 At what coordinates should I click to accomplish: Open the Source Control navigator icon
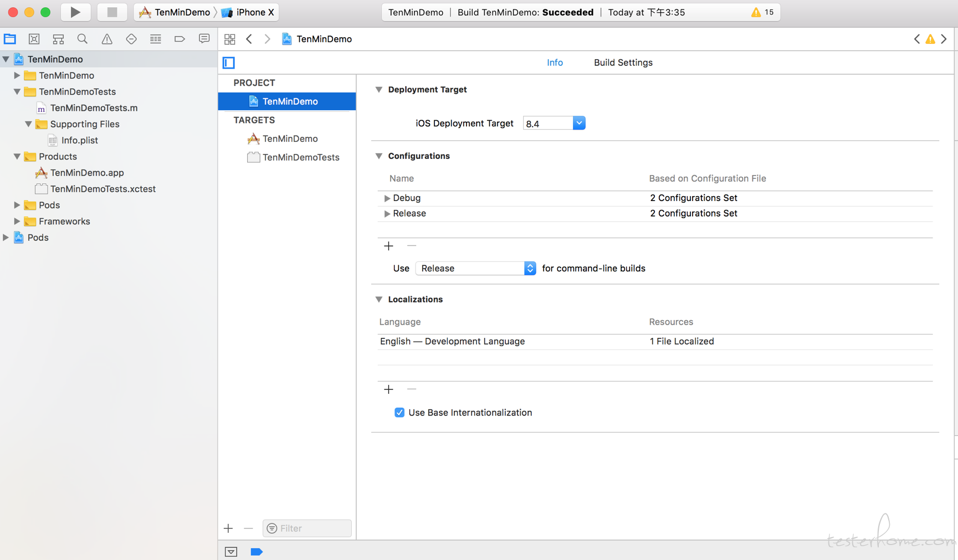(x=34, y=39)
